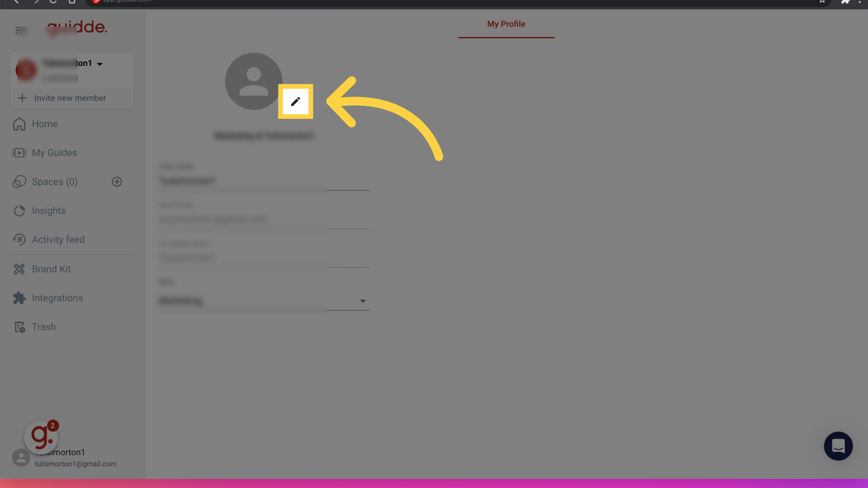Click Add new Space button

[117, 182]
